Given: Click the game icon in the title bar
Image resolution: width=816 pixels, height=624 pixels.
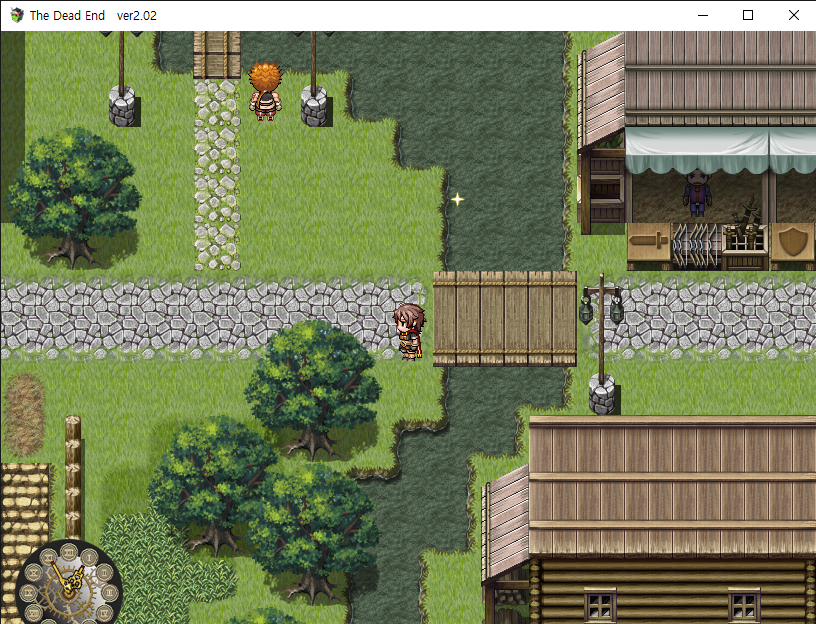Looking at the screenshot, I should [x=17, y=15].
